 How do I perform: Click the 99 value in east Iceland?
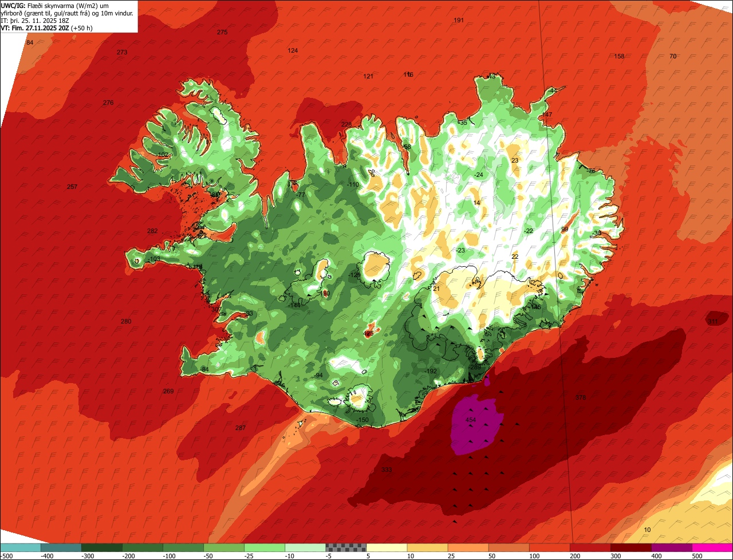tap(565, 229)
